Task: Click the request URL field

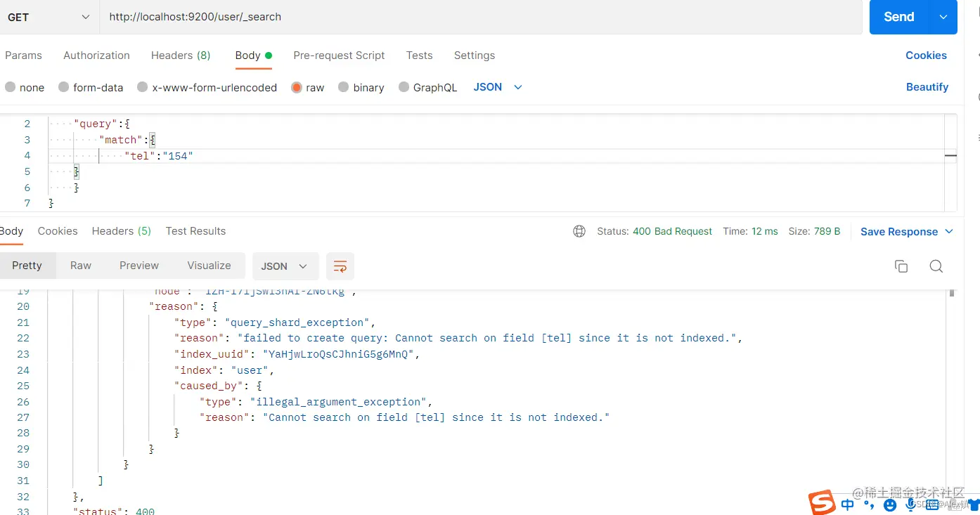Action: (x=481, y=17)
